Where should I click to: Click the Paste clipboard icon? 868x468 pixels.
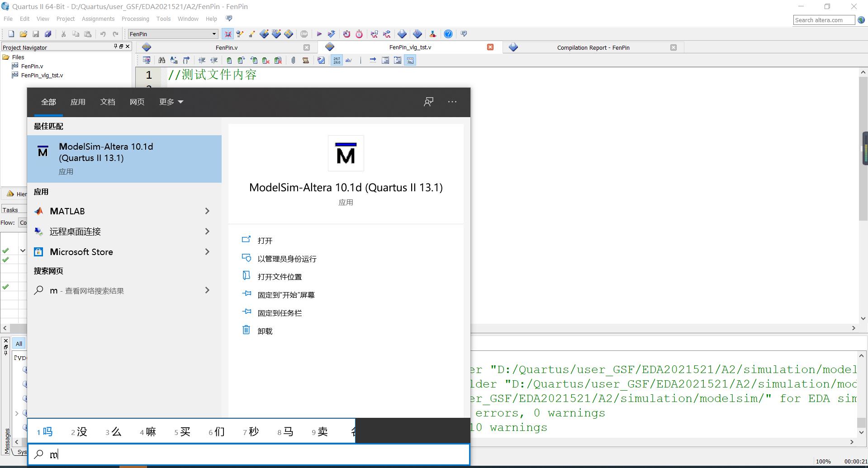88,34
